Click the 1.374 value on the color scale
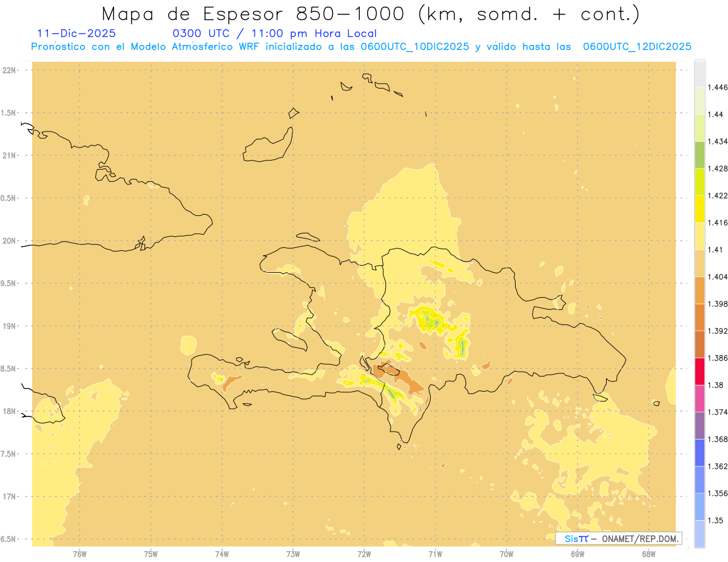Image resolution: width=728 pixels, height=562 pixels. click(718, 412)
